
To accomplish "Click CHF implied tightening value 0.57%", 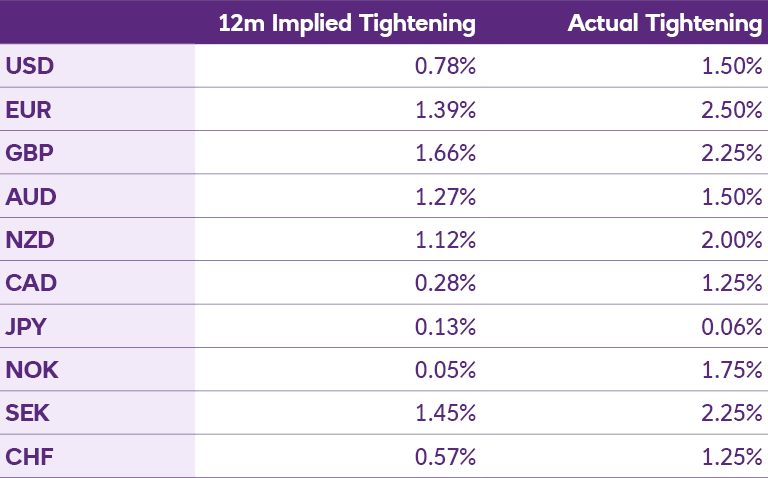I will coord(445,457).
